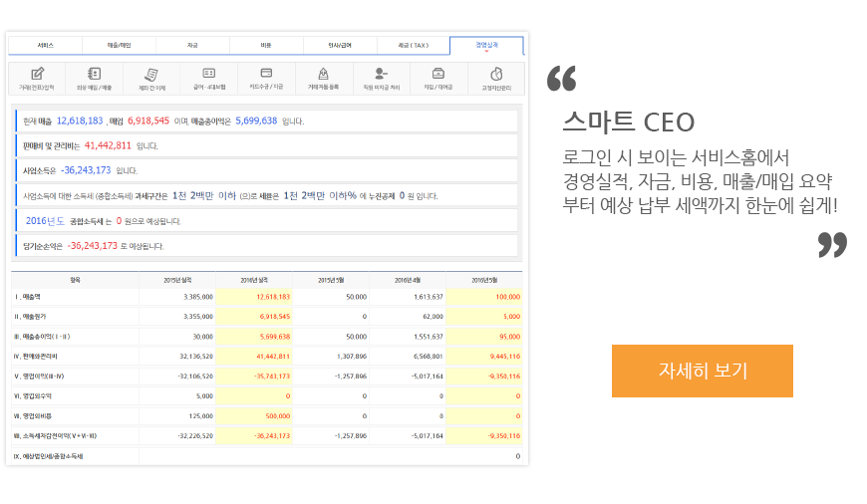
Task: Open the credit card 카드수금 icon
Action: coord(266,73)
